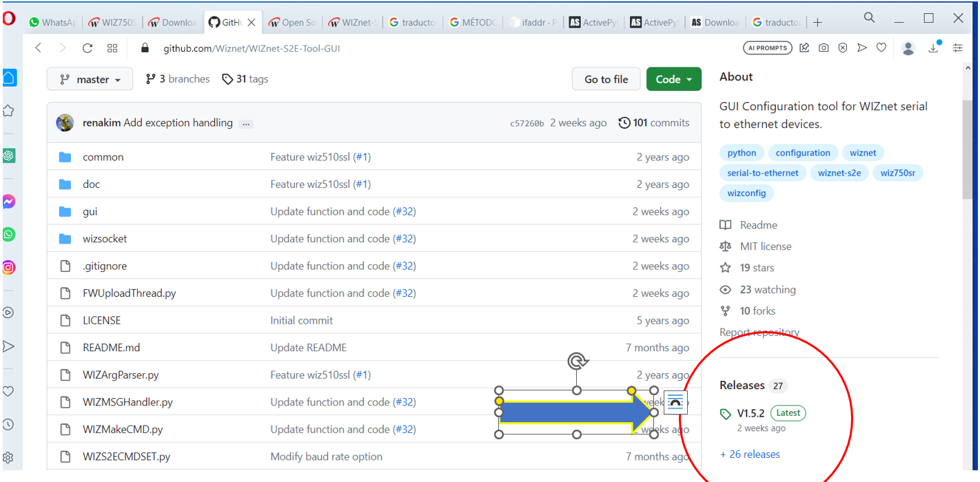Open the README.md file
980x482 pixels.
coord(112,348)
